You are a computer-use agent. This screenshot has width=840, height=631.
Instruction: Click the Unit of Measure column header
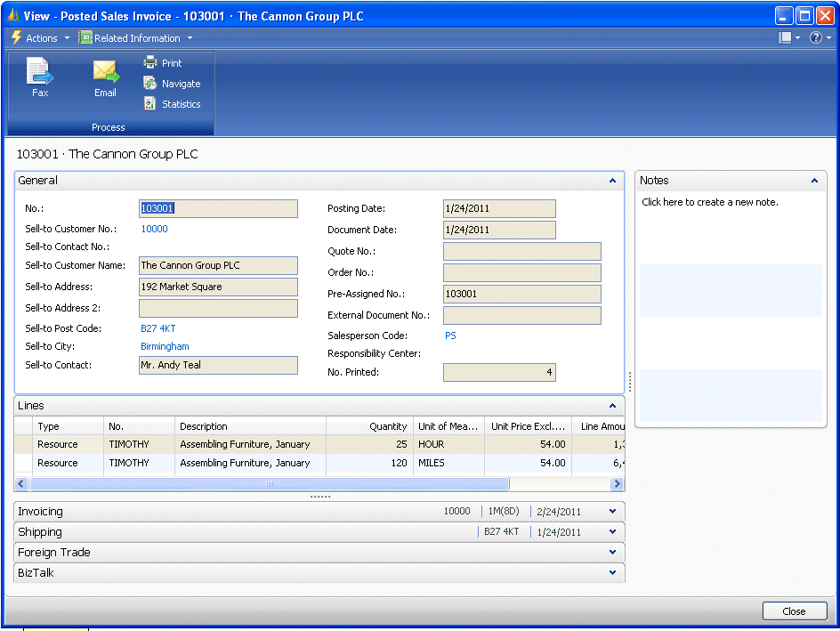(x=449, y=426)
